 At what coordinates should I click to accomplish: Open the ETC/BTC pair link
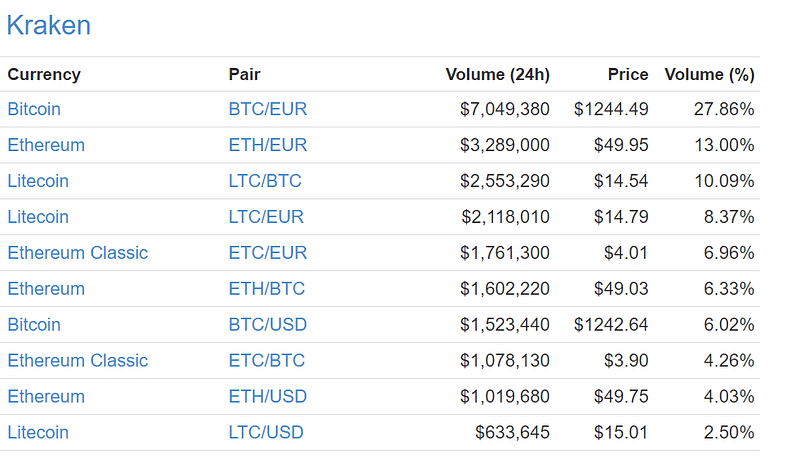(x=266, y=361)
